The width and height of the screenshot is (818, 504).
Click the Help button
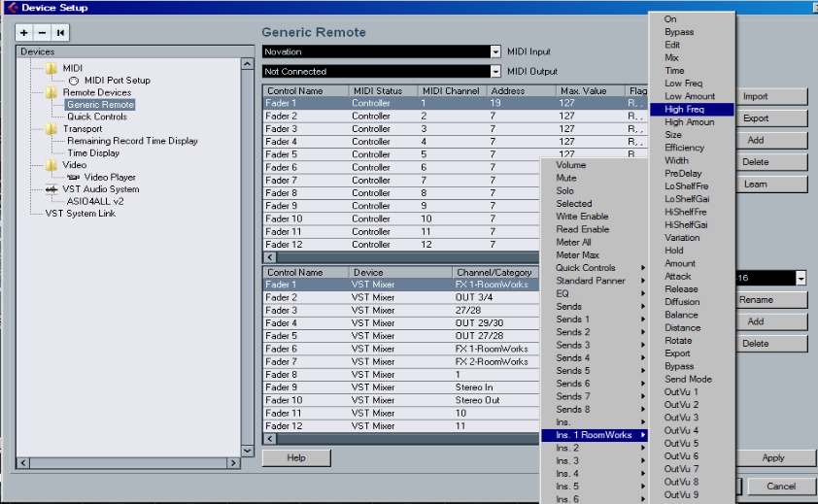[x=296, y=457]
